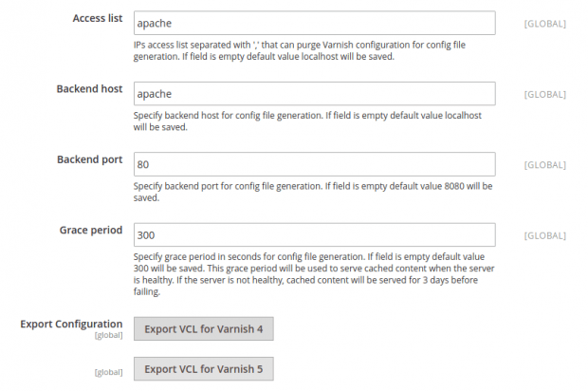Click the Grace period description text
Viewport: 588px width, 391px height.
click(313, 274)
